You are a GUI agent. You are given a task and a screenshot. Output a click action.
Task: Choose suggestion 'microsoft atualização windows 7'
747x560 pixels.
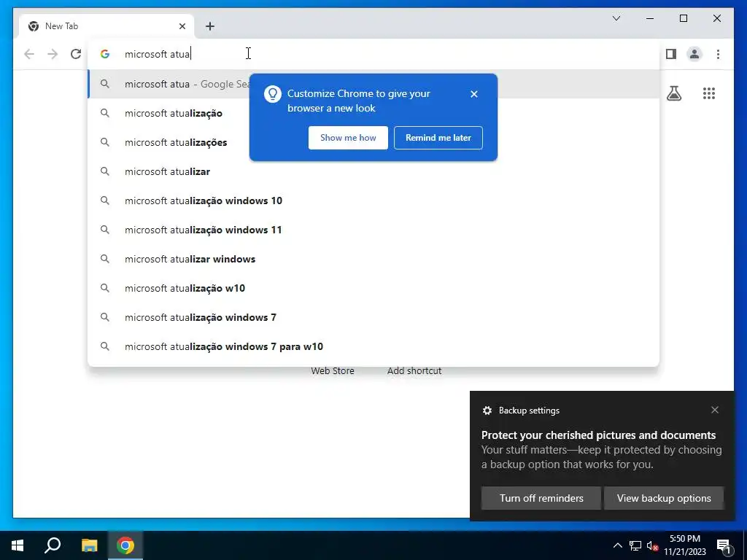pyautogui.click(x=374, y=317)
